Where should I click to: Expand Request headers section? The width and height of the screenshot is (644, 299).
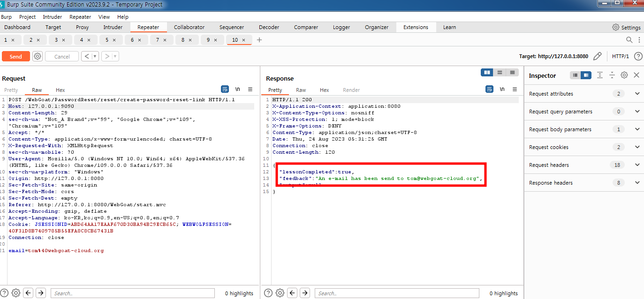(x=584, y=165)
